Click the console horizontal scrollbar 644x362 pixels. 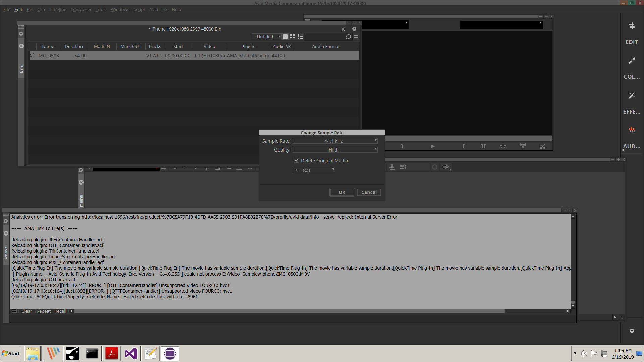click(x=289, y=311)
